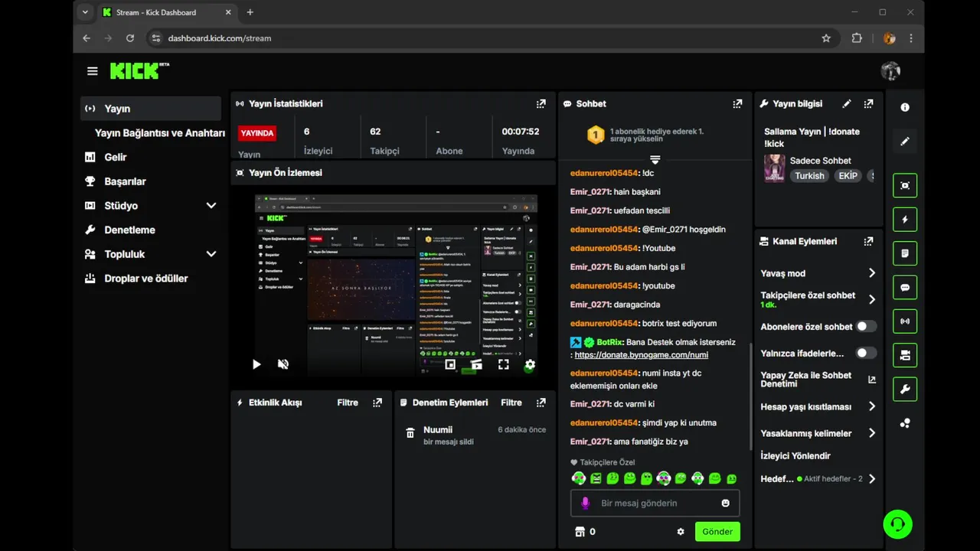Click the chat panel scrollbar
The image size is (980, 551).
[x=751, y=396]
